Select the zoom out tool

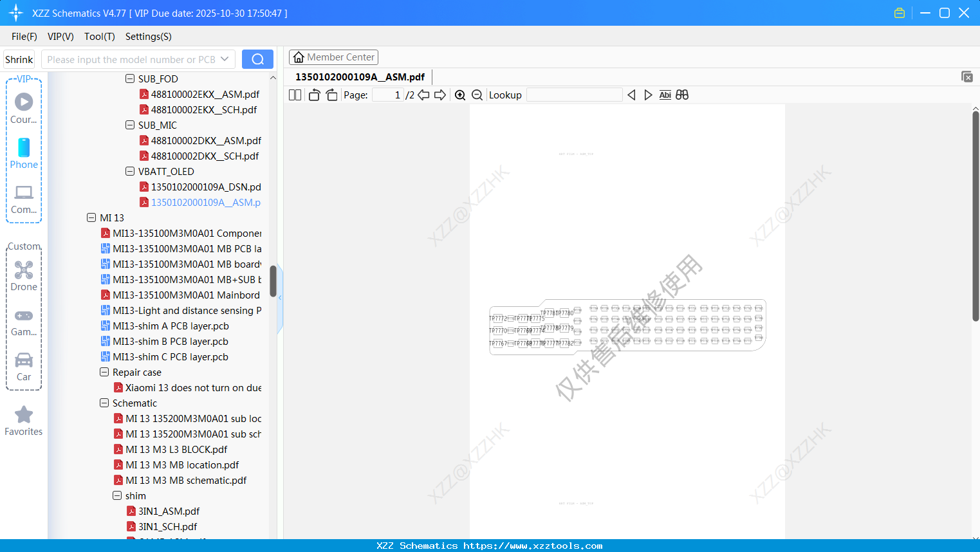pyautogui.click(x=477, y=95)
